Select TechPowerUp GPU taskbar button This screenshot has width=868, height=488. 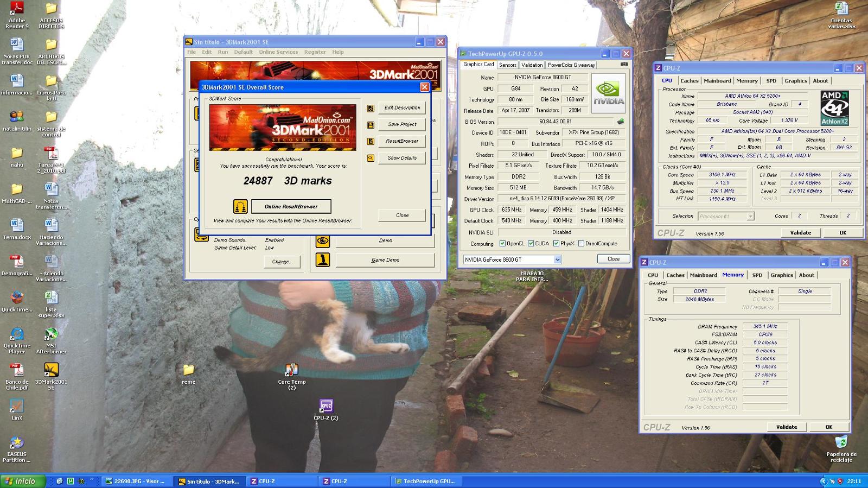[x=427, y=481]
